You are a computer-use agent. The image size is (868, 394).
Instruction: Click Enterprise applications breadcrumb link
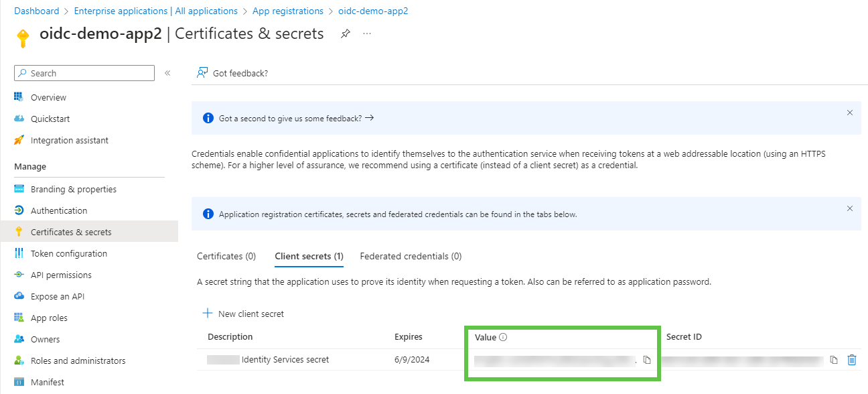pos(155,11)
